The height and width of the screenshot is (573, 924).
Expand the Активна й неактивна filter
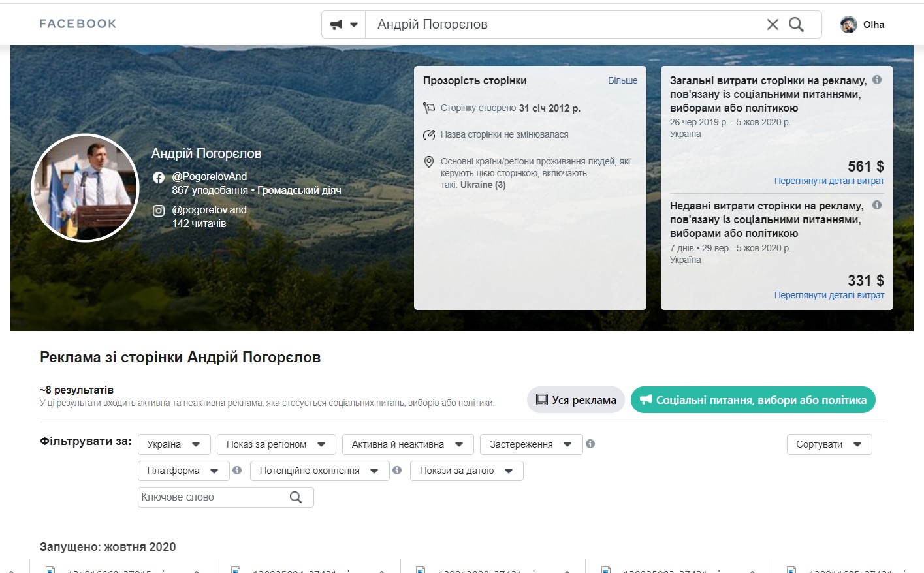pyautogui.click(x=408, y=444)
